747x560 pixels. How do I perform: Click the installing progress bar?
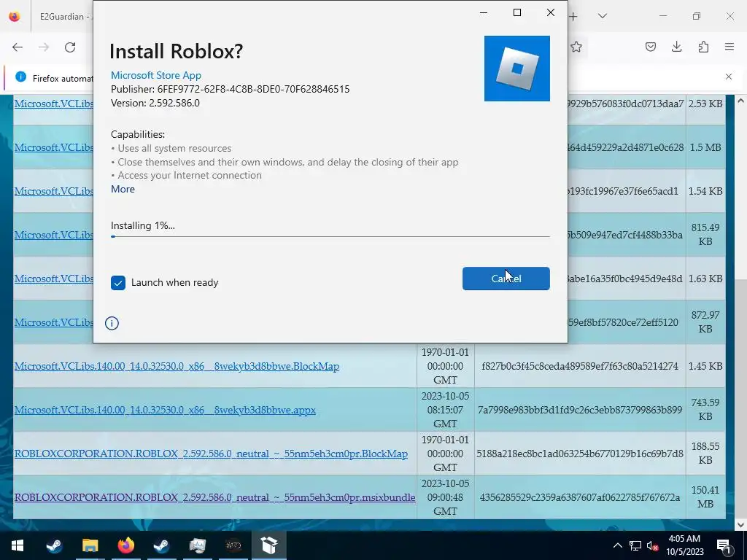point(330,236)
